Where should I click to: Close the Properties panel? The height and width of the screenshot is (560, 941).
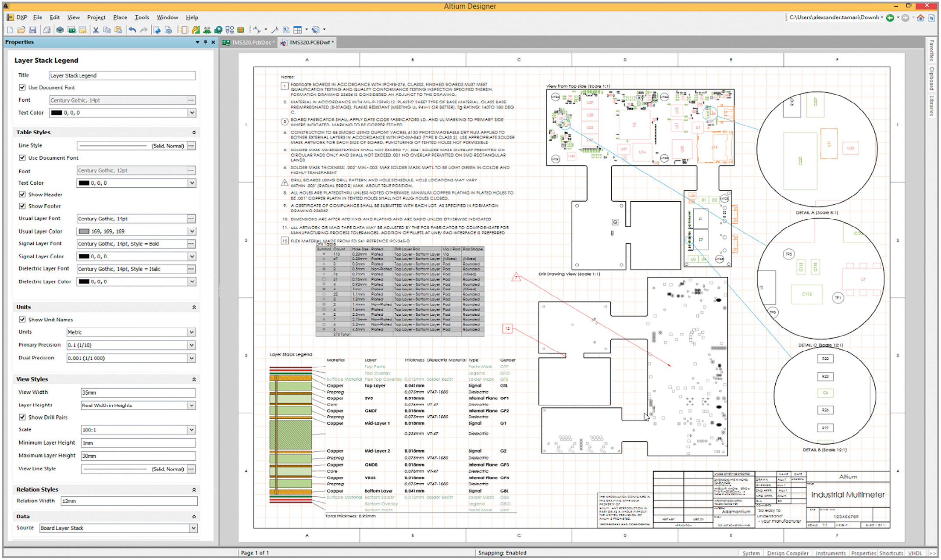coord(213,42)
